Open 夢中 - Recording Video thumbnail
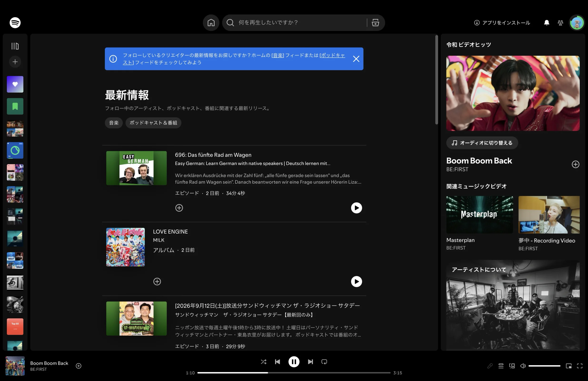This screenshot has height=381, width=588. (x=549, y=215)
